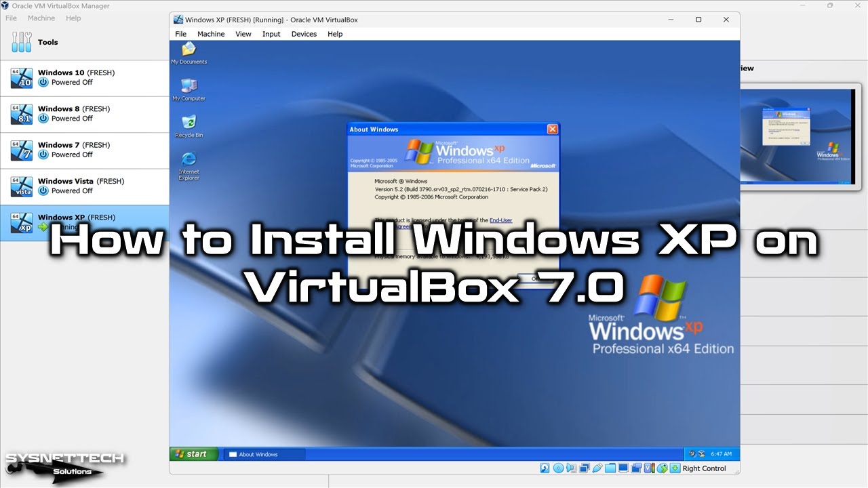The width and height of the screenshot is (868, 488).
Task: Click the 6:47 AM XP clock
Action: [722, 454]
